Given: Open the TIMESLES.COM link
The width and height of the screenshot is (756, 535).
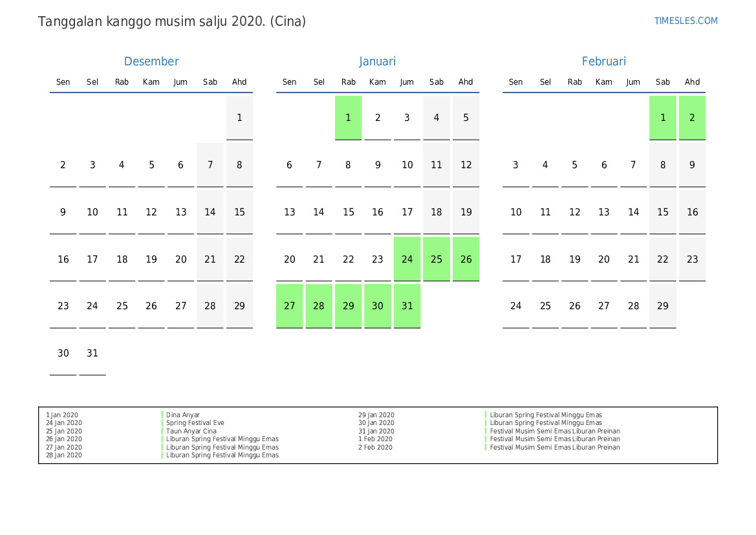Looking at the screenshot, I should [686, 21].
